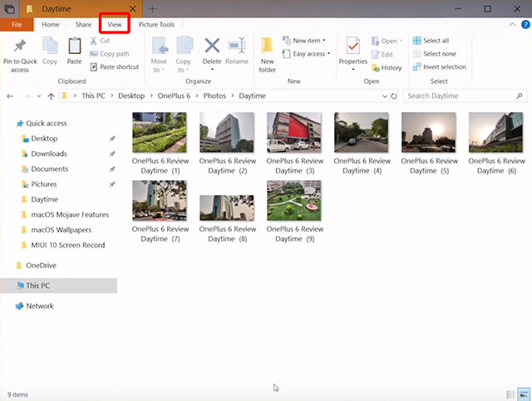This screenshot has height=401, width=532.
Task: Select This PC in the sidebar
Action: [59, 286]
